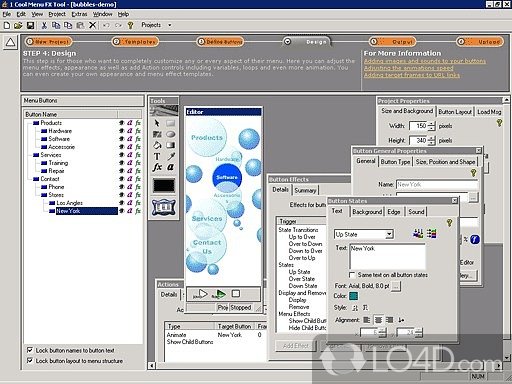Image resolution: width=512 pixels, height=384 pixels.
Task: Click the bug icon in the New York row
Action: point(122,211)
